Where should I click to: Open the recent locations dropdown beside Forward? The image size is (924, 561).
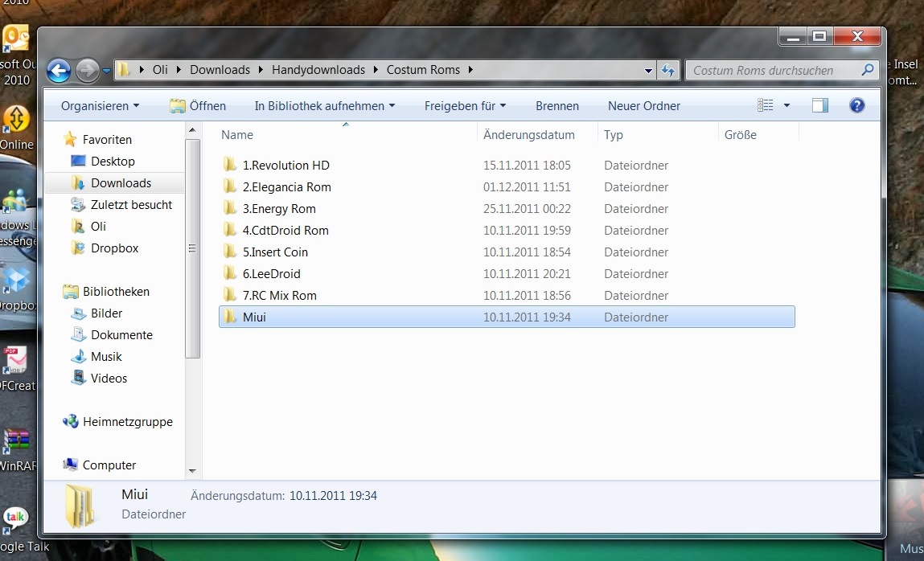pos(106,71)
